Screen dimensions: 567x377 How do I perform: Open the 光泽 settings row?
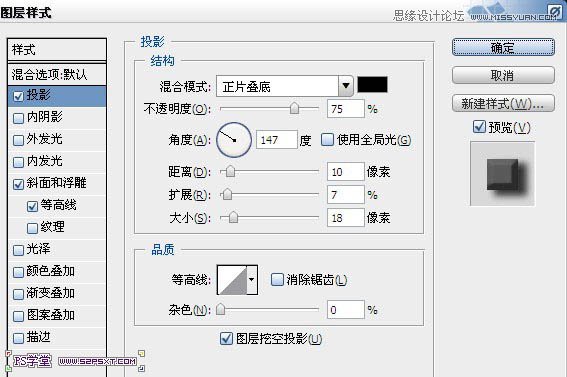pyautogui.click(x=57, y=249)
